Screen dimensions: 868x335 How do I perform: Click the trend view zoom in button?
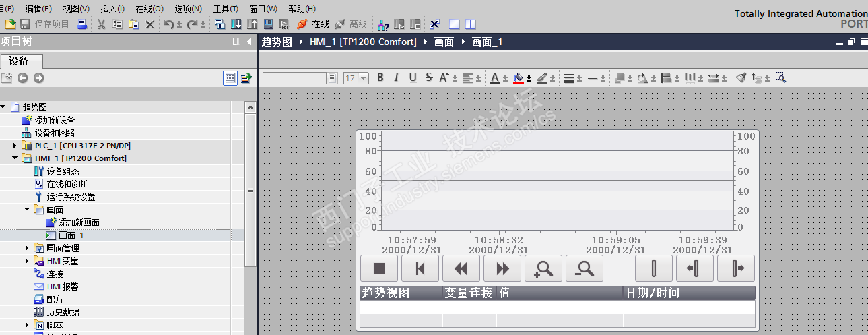point(543,268)
